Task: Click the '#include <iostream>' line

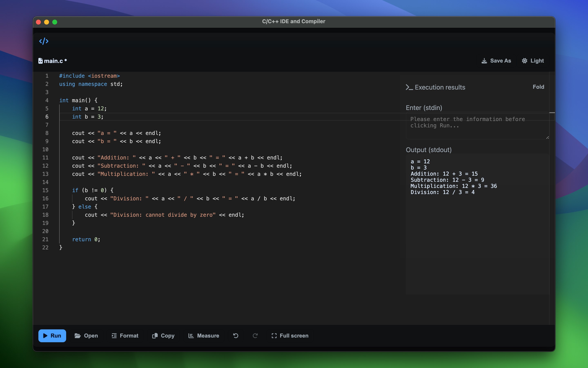Action: click(89, 76)
